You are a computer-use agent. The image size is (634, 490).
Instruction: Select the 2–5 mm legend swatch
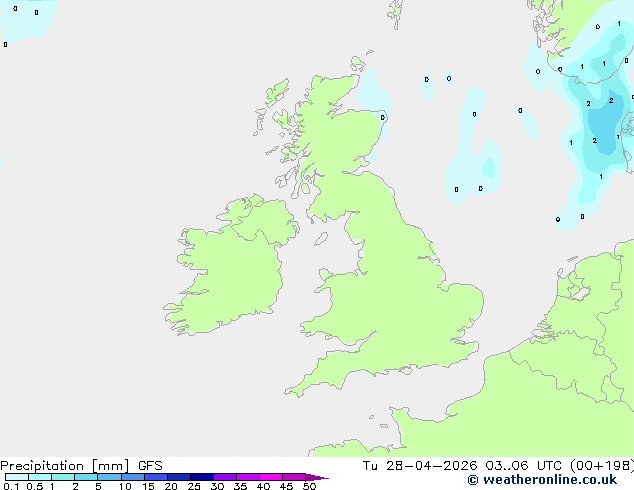tap(86, 477)
